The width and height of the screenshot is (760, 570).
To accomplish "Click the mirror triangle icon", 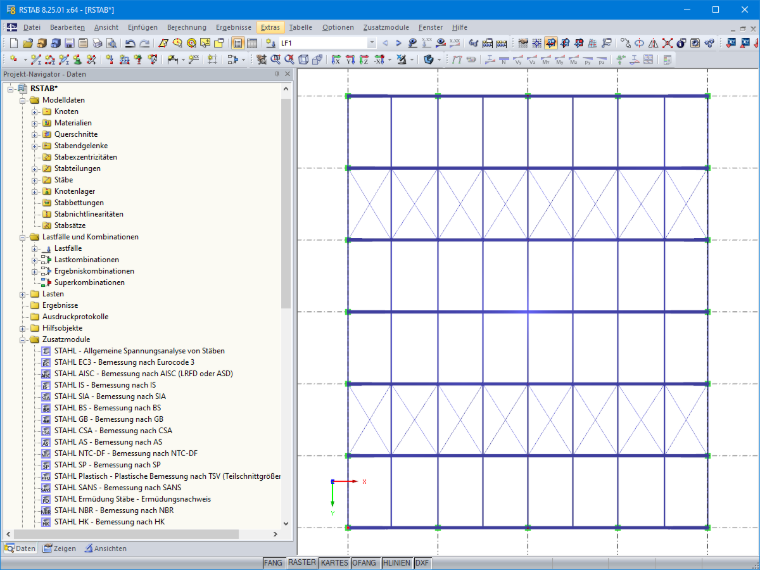I will (x=653, y=43).
